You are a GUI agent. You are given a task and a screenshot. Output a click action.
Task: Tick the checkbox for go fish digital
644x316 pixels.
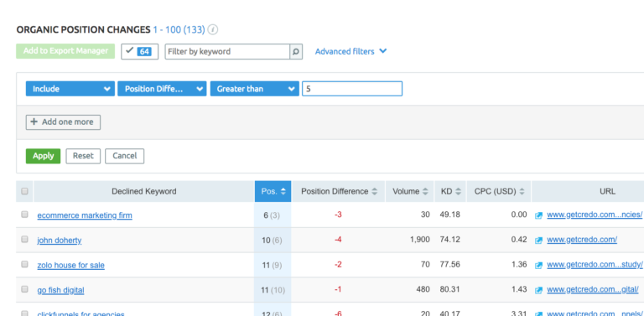pyautogui.click(x=24, y=289)
